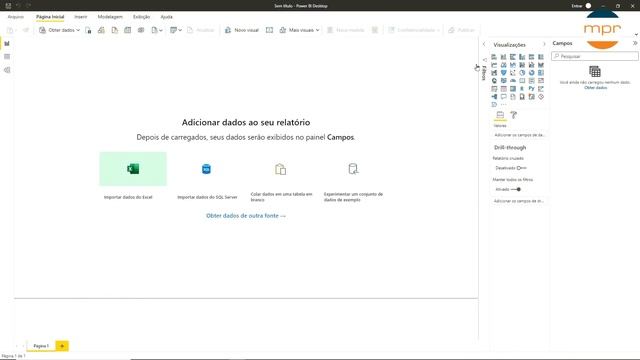Image resolution: width=640 pixels, height=360 pixels.
Task: Choose Experimentar um conjunto de dados de exemplo
Action: click(353, 177)
